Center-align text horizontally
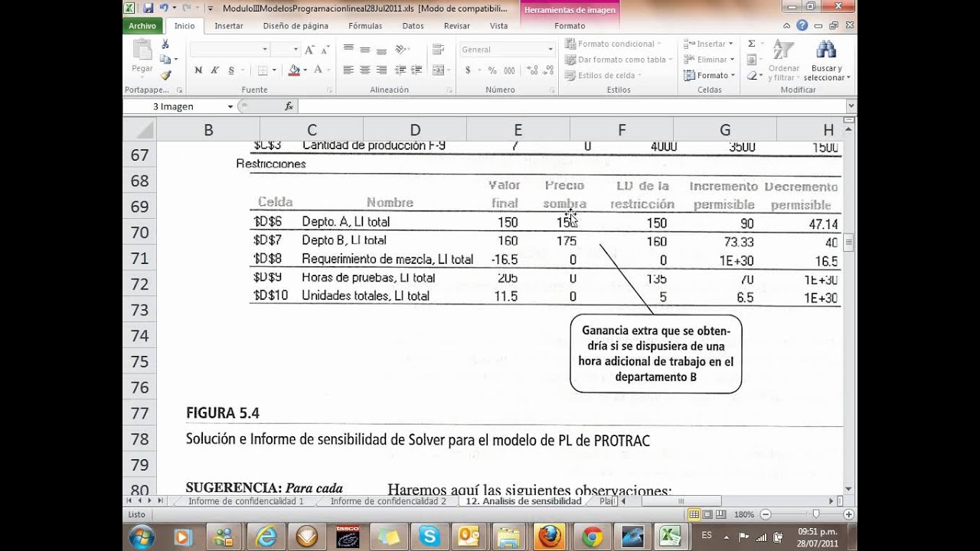Screen dimensions: 980x551 tap(364, 70)
